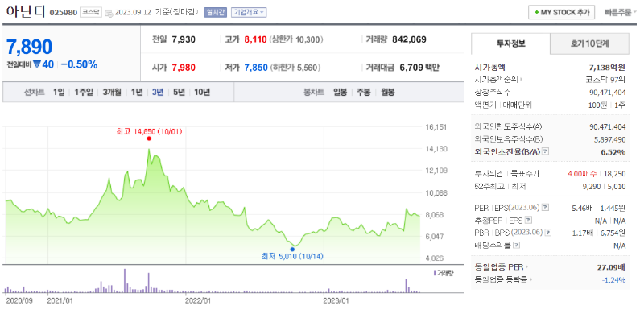Click the 실시간 badge button
Image resolution: width=644 pixels, height=314 pixels.
215,12
